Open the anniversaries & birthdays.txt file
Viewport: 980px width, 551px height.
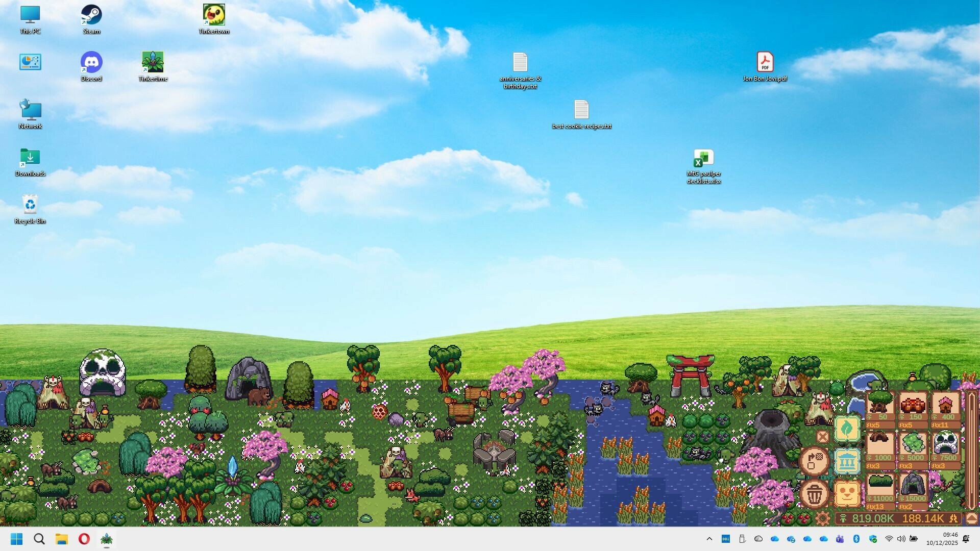(x=520, y=63)
